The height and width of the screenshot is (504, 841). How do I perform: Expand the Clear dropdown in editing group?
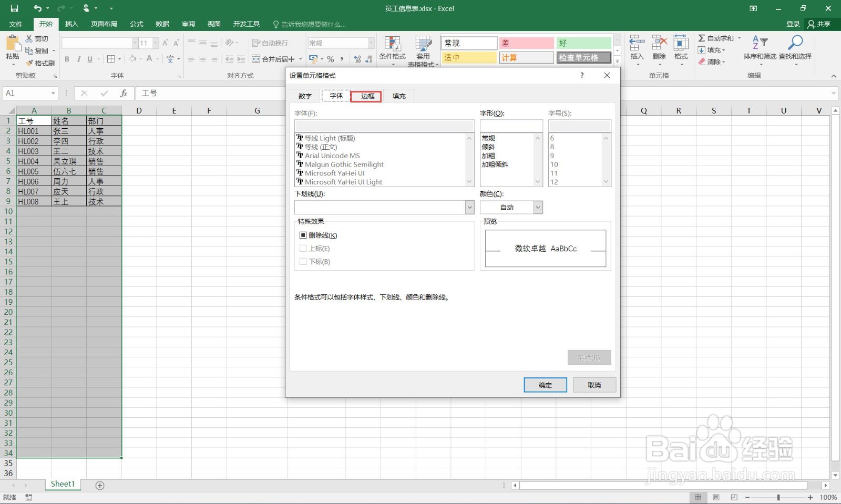click(x=724, y=62)
